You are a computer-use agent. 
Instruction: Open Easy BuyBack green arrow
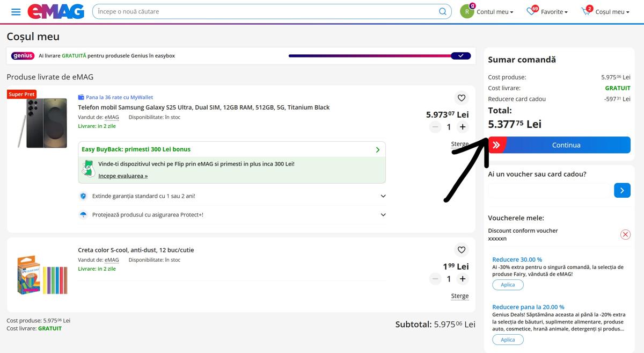click(378, 149)
